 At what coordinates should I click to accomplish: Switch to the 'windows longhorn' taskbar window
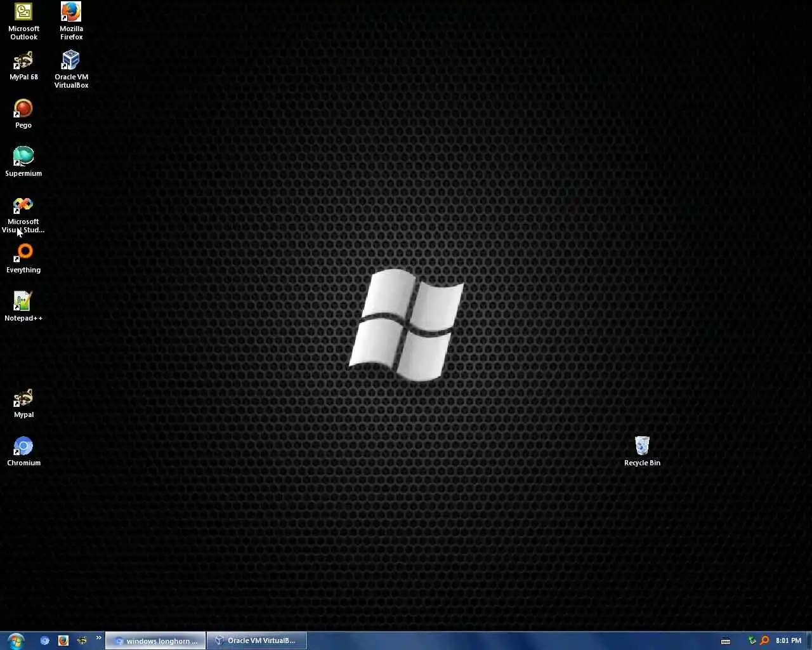pos(155,640)
